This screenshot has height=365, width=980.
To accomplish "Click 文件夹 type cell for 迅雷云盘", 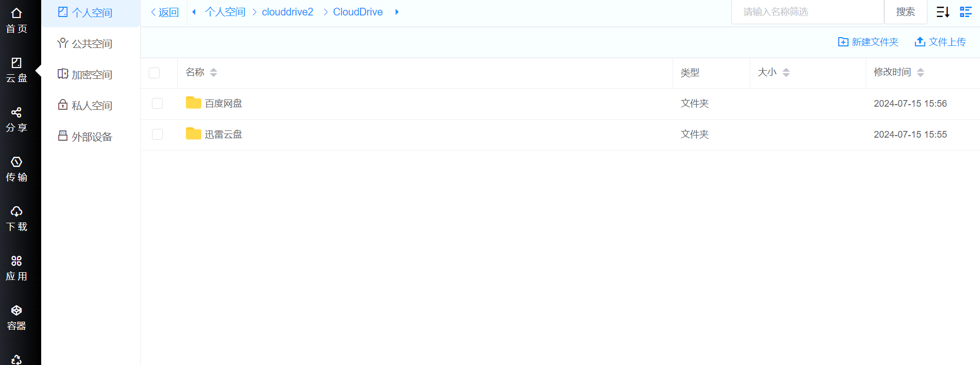I will 695,135.
